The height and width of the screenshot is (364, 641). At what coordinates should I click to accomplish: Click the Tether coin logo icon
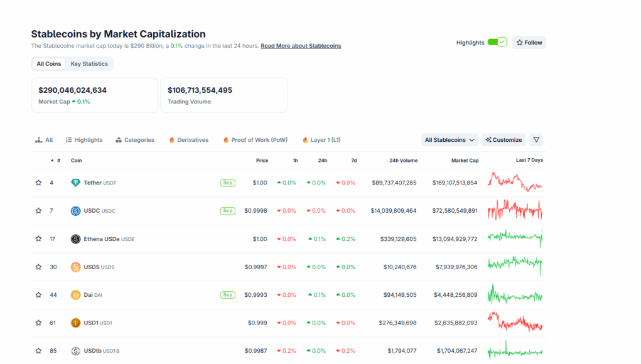click(x=75, y=183)
